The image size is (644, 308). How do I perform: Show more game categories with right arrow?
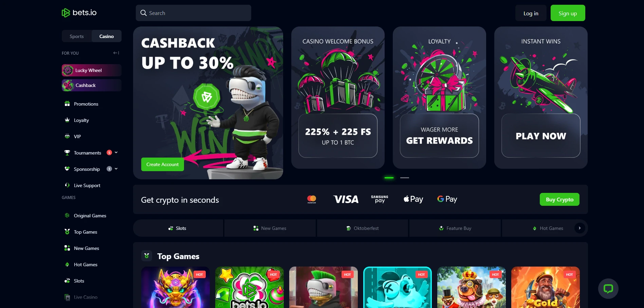(579, 228)
